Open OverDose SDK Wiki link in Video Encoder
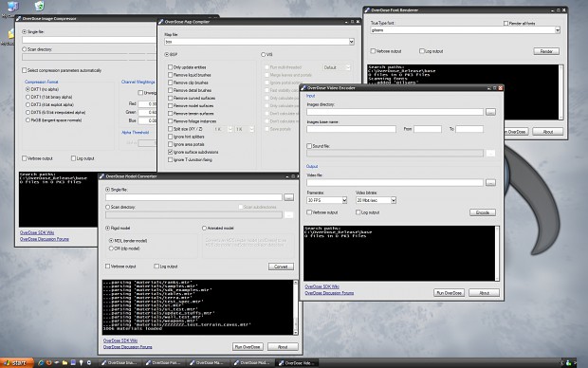 [322, 286]
